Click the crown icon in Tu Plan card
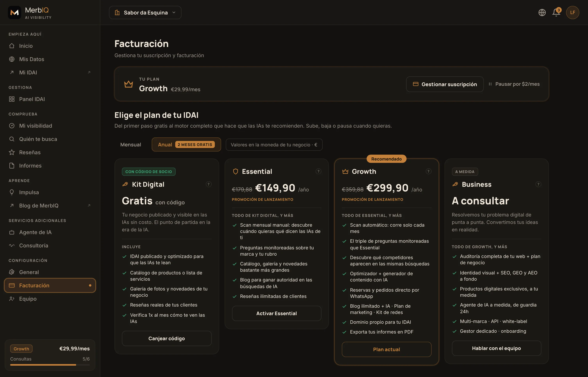Screen dimensions: 588x377 pyautogui.click(x=128, y=84)
